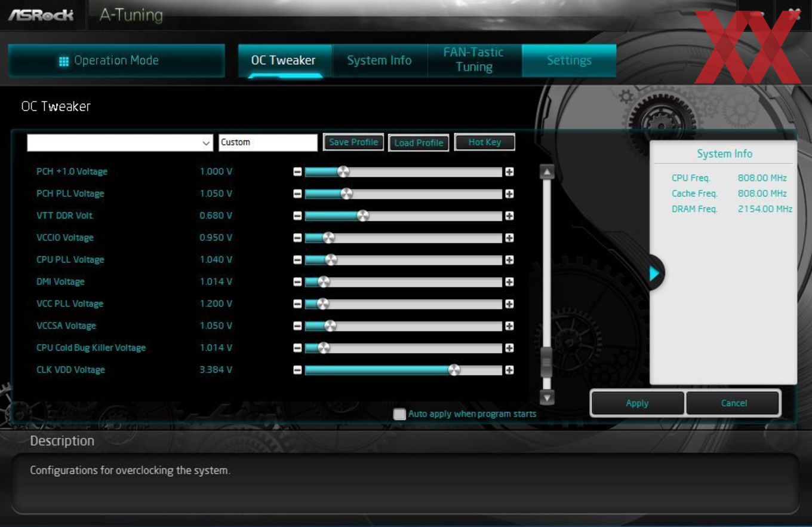Decrease VCCIO Voltage with minus button
The height and width of the screenshot is (527, 812).
click(297, 238)
